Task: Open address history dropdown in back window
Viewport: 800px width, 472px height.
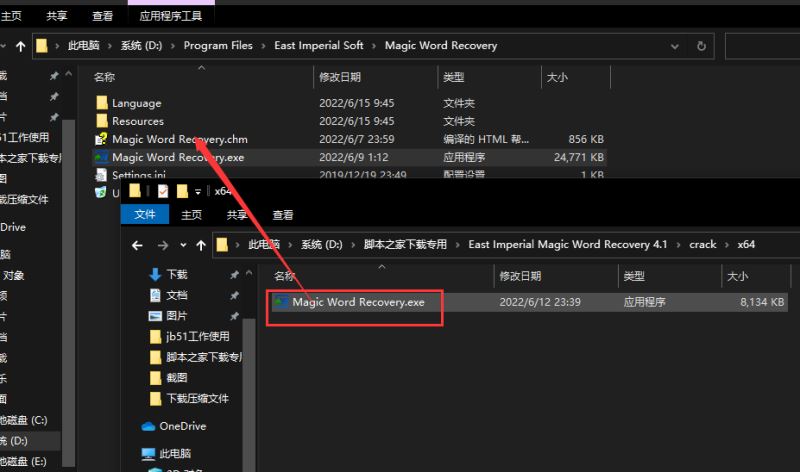Action: [674, 46]
